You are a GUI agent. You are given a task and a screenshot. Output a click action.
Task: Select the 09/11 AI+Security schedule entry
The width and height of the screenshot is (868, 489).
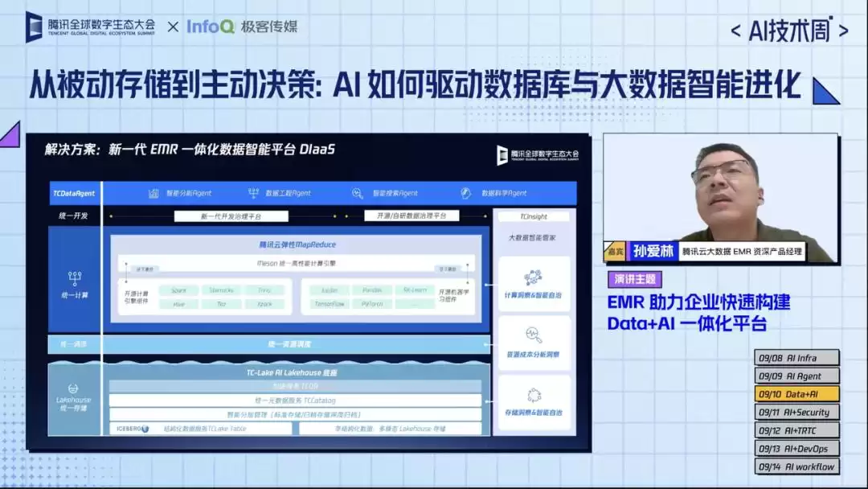click(796, 412)
